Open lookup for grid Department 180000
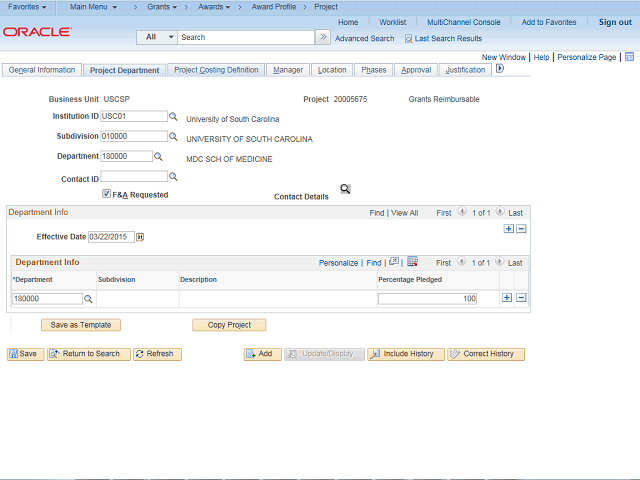The image size is (640, 480). pos(88,299)
